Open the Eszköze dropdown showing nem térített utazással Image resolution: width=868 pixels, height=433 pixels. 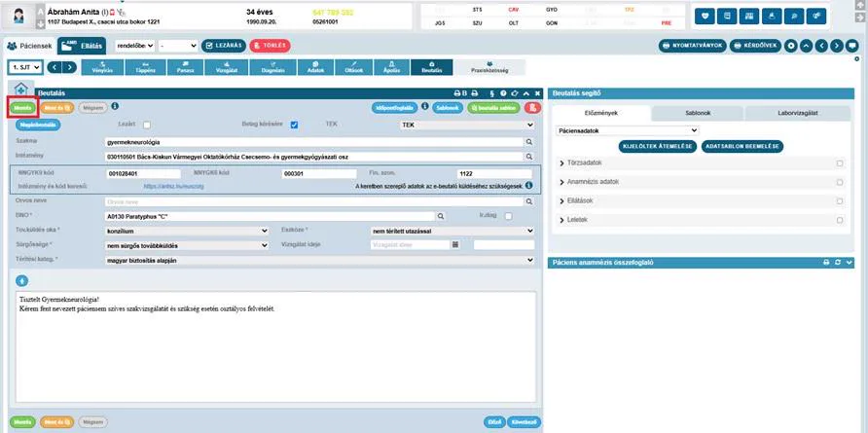tap(452, 231)
